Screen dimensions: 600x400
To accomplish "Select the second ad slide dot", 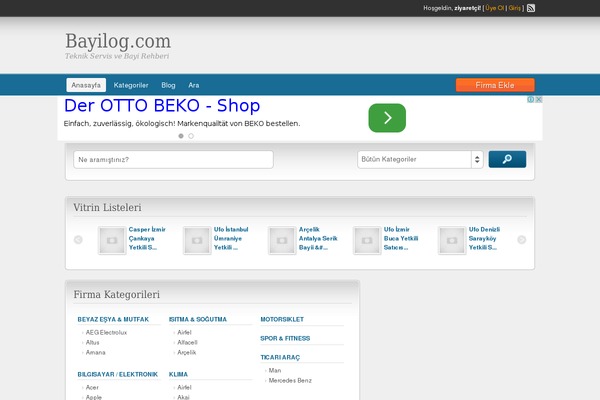I will 191,136.
